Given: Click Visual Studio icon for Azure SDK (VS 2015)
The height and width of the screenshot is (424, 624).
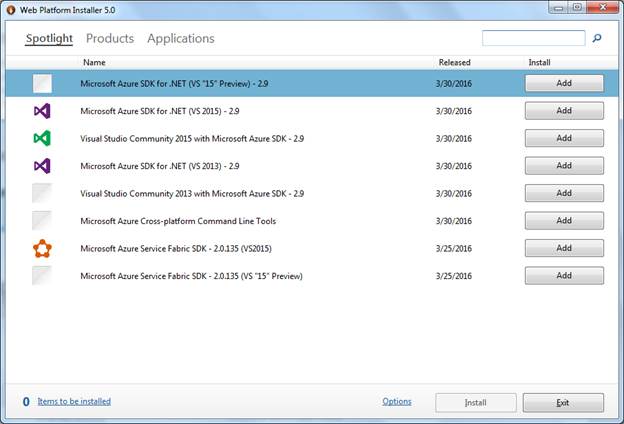Looking at the screenshot, I should coord(42,111).
